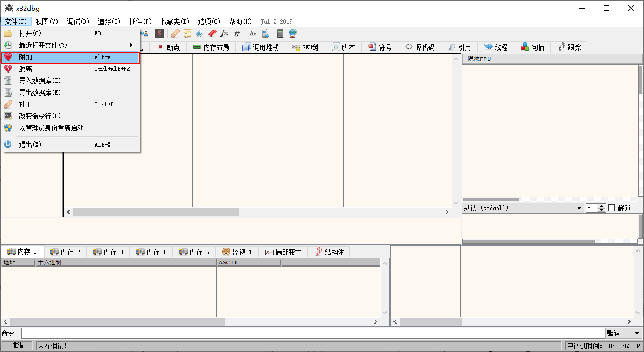Click the calculator toolbar icon
The width and height of the screenshot is (644, 352).
[x=280, y=33]
